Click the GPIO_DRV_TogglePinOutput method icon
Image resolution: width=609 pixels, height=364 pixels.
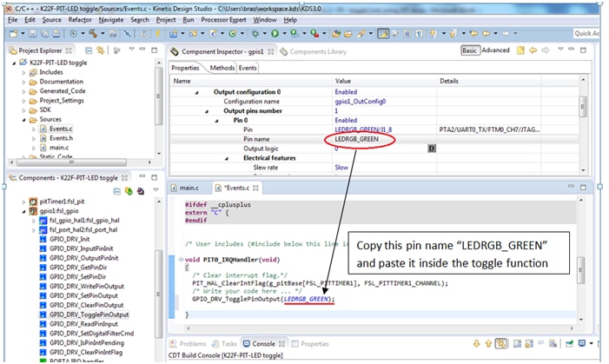pyautogui.click(x=42, y=314)
